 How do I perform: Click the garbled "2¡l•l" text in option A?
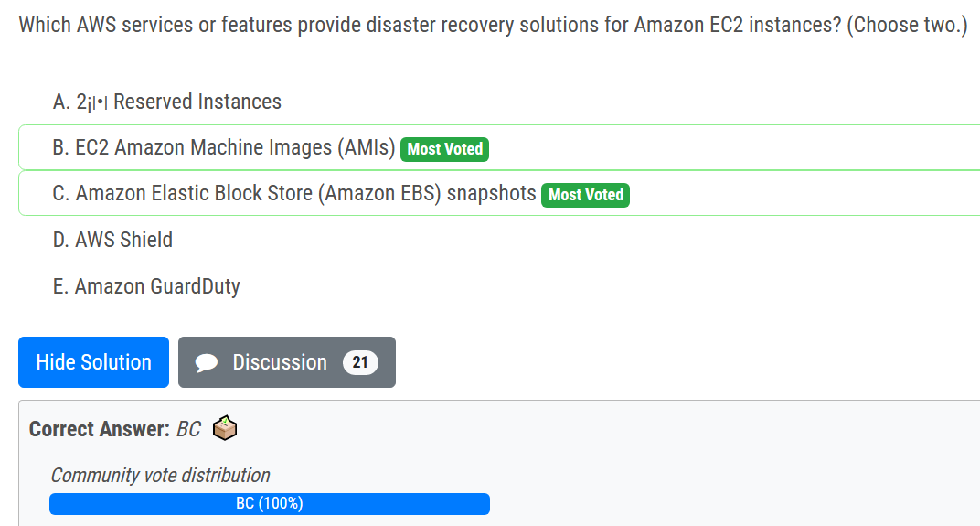click(93, 102)
